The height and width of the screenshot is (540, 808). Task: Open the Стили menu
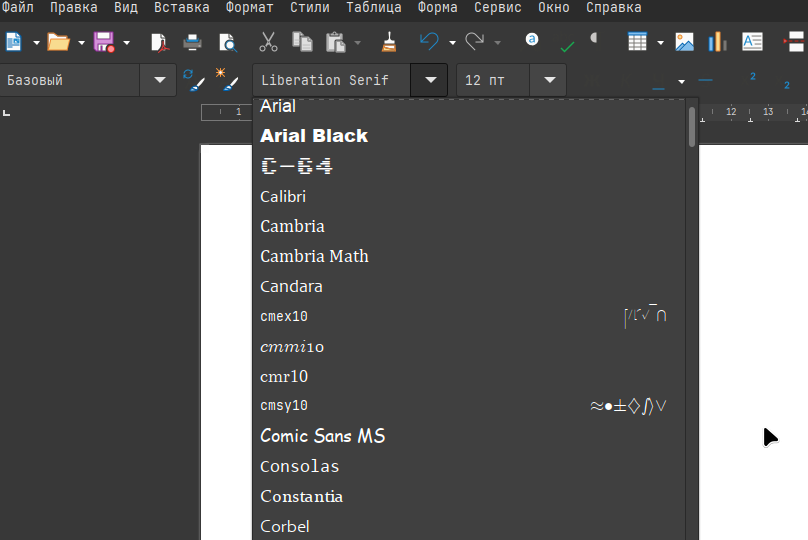310,8
